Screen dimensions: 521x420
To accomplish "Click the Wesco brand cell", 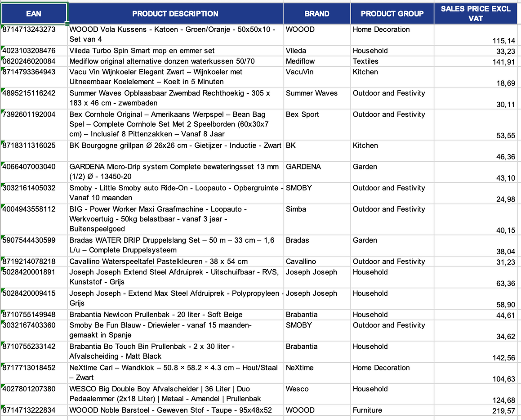I will tap(317, 394).
